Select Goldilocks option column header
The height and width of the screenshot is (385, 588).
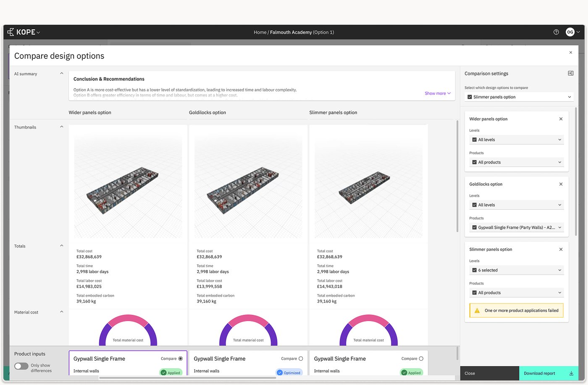pos(207,113)
